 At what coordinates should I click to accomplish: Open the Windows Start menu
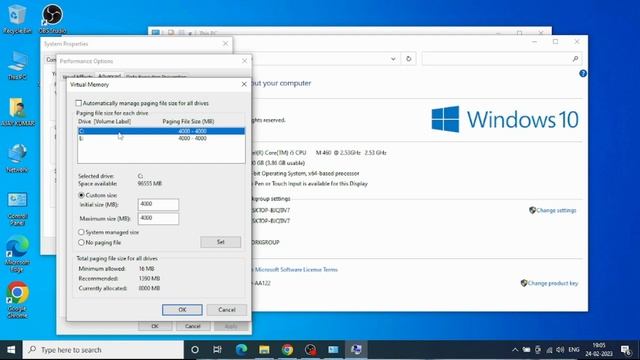coord(11,350)
